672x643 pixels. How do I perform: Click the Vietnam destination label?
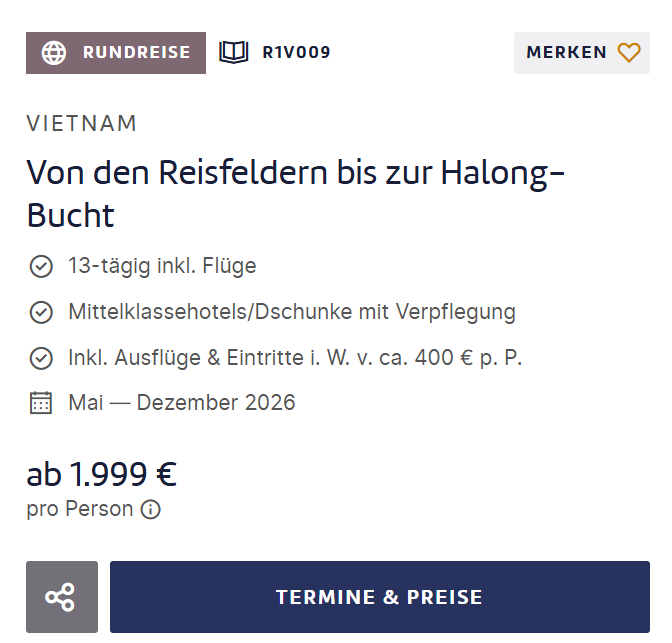(82, 124)
